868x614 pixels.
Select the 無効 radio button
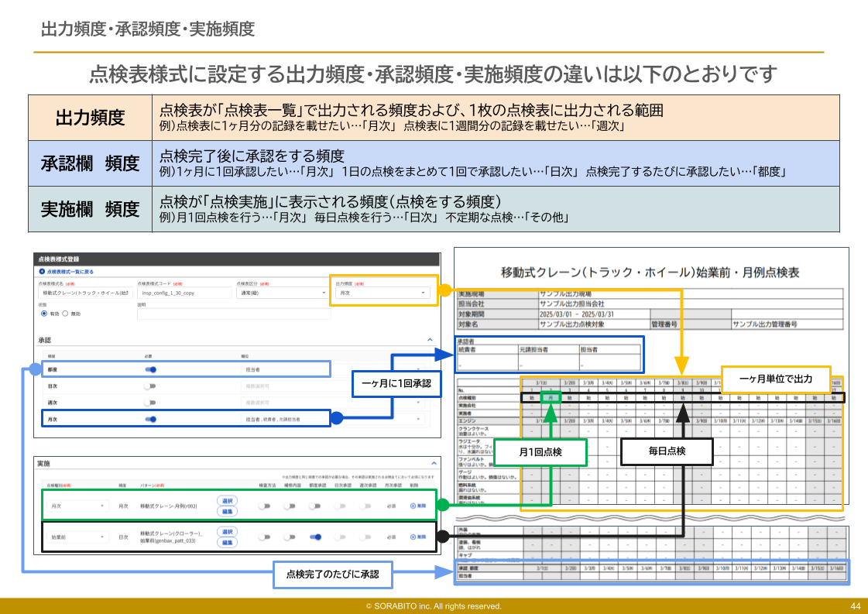point(64,313)
